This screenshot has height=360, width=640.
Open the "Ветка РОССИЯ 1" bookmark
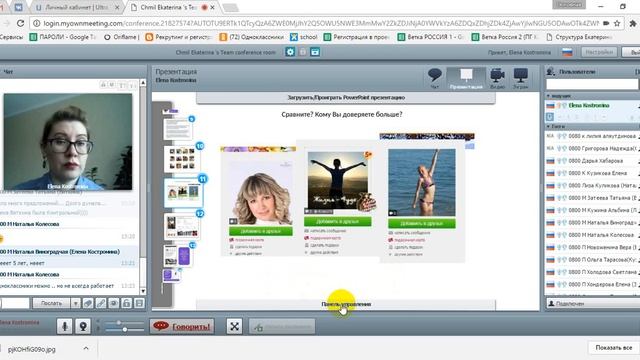pos(430,37)
